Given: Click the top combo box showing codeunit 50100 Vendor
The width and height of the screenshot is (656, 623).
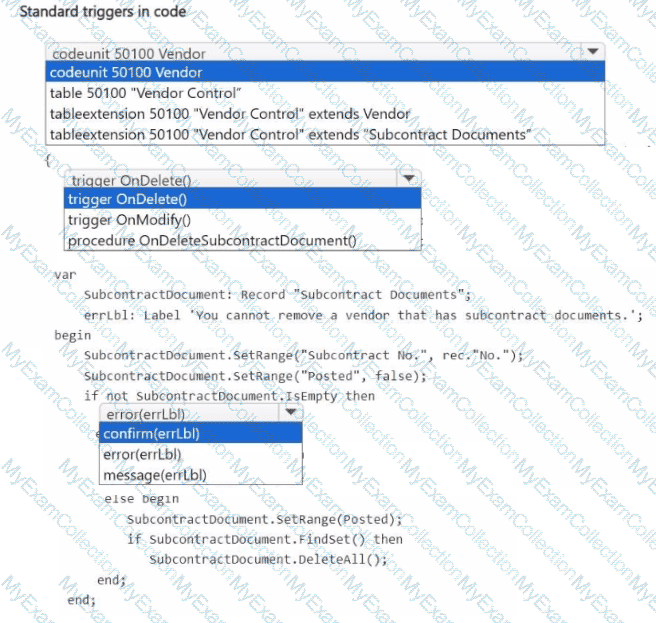Looking at the screenshot, I should (x=310, y=52).
